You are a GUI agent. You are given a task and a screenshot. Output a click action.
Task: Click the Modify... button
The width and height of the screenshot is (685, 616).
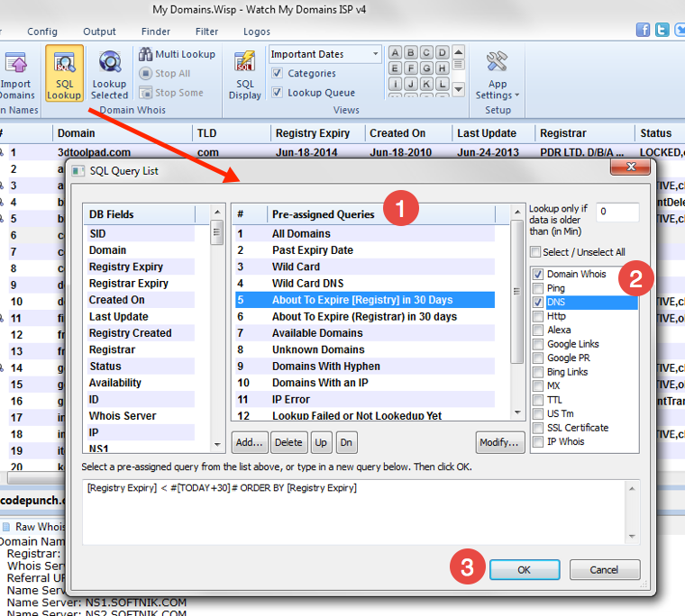point(499,442)
